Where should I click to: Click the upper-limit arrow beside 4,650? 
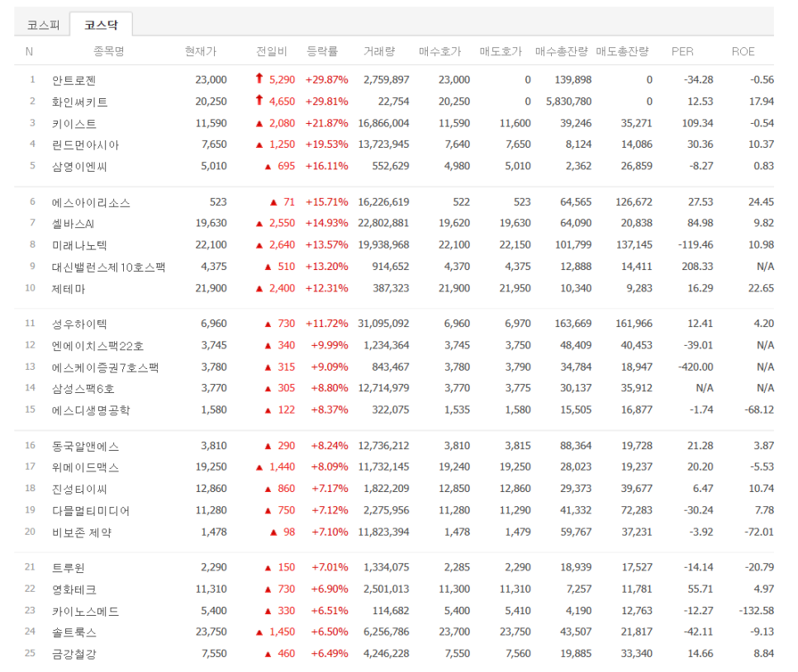coord(259,100)
